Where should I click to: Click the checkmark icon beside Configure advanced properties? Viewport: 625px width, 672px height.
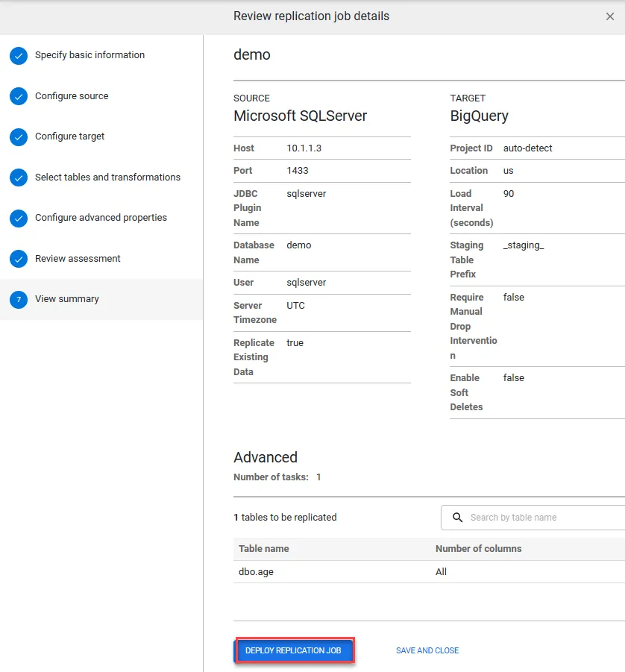pos(19,218)
